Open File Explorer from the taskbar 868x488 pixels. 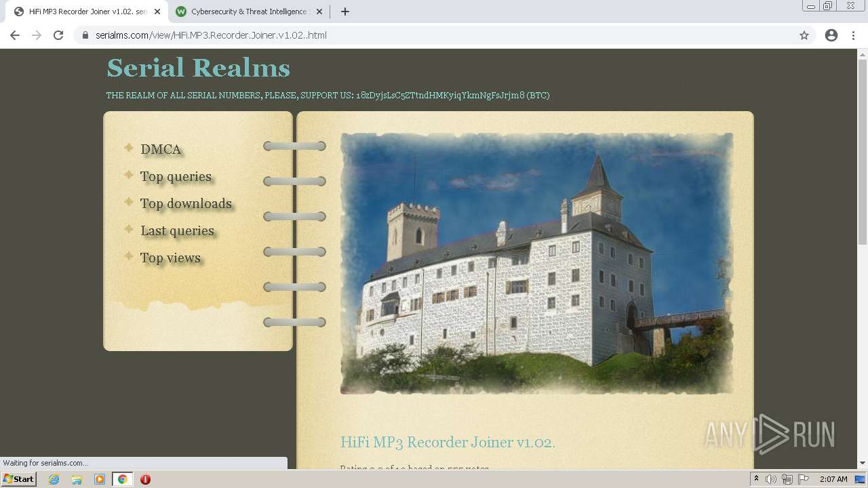(x=77, y=479)
